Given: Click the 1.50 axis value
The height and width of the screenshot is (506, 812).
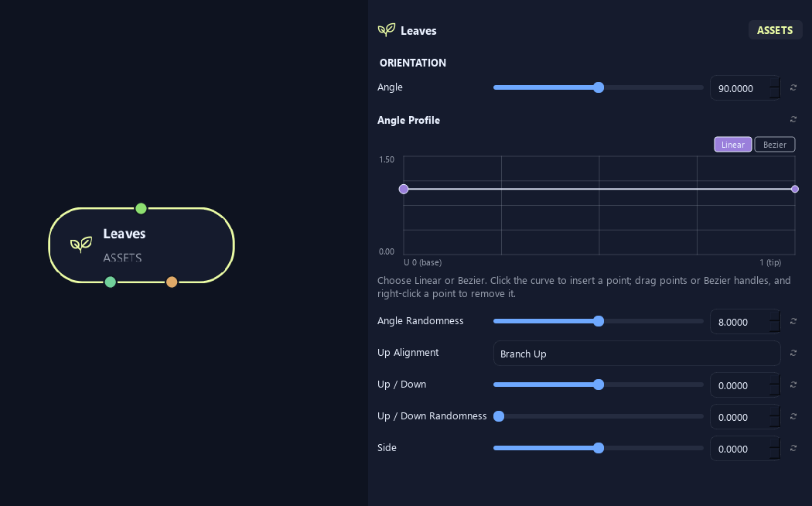Looking at the screenshot, I should [x=387, y=159].
